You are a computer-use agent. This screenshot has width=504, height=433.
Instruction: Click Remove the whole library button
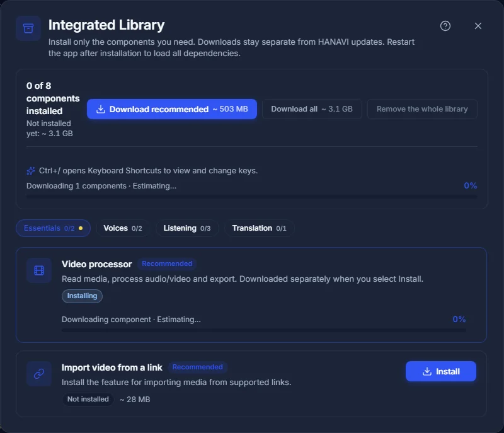[x=422, y=109]
